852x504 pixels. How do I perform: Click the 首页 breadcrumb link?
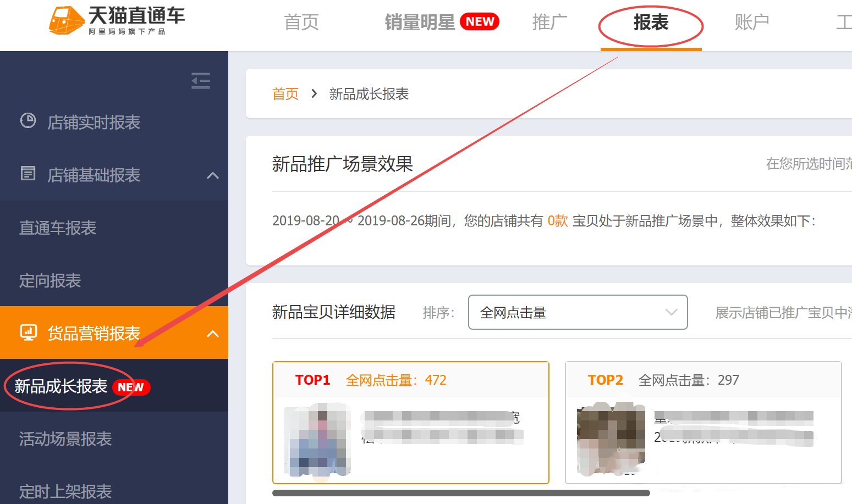click(x=285, y=93)
